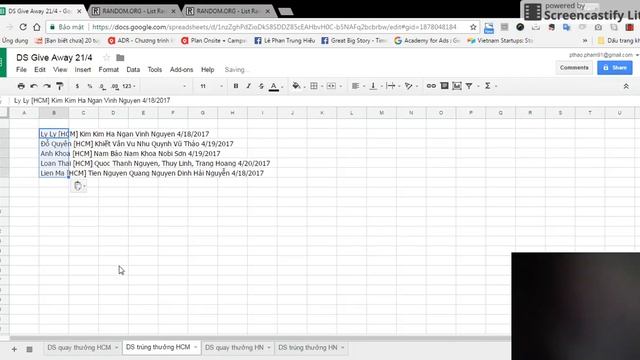Image resolution: width=640 pixels, height=360 pixels.
Task: Undo the last action
Action: (x=34, y=86)
